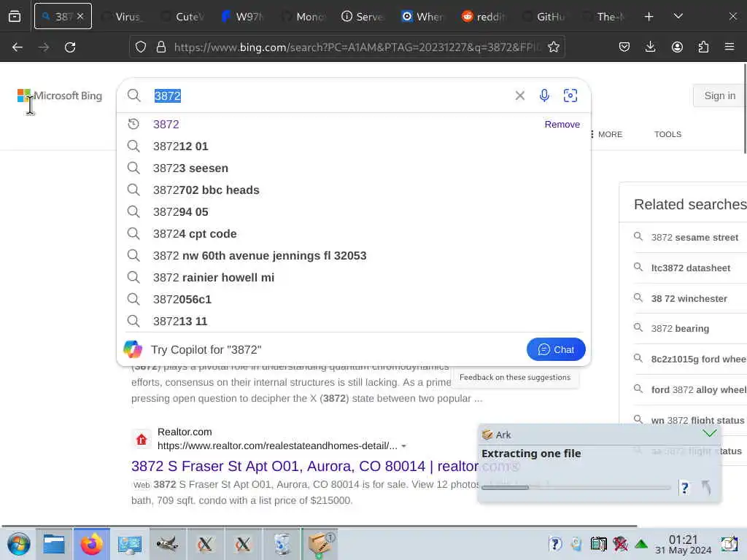Open tracking protection shield info
This screenshot has width=747, height=560.
(x=141, y=47)
